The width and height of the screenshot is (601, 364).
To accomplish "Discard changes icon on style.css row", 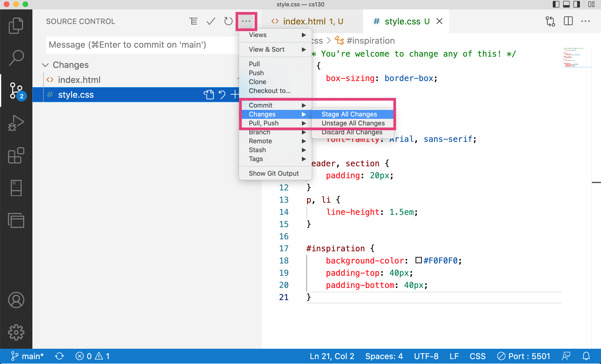I will (222, 95).
